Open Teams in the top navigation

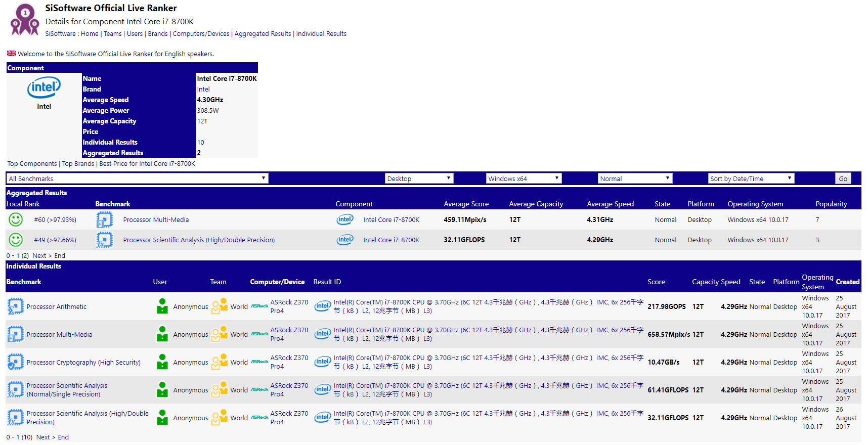112,34
